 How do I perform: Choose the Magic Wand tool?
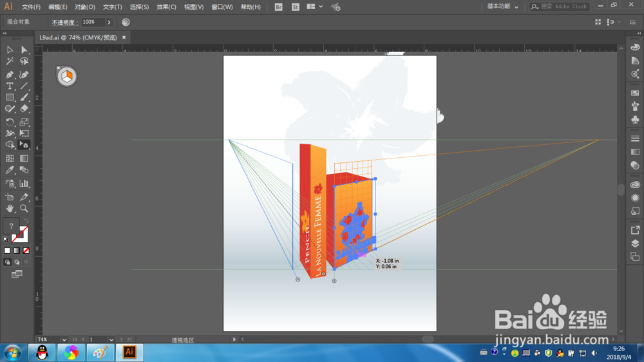[x=10, y=61]
